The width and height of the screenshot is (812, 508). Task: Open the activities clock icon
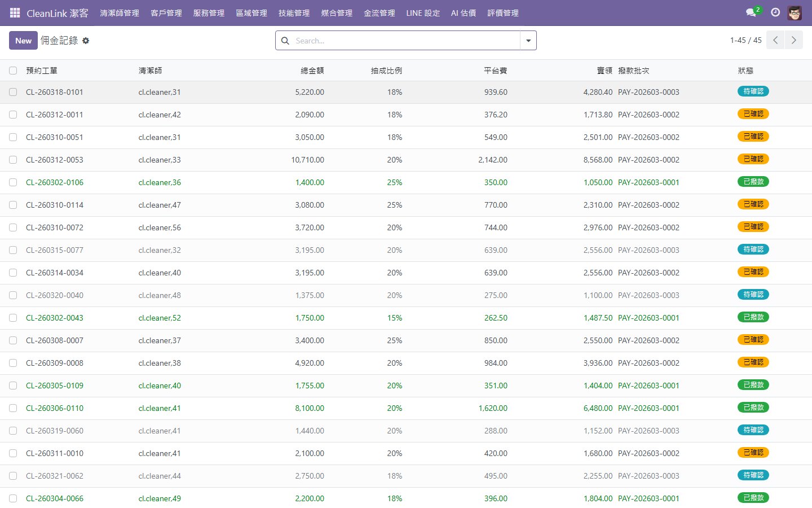click(775, 12)
